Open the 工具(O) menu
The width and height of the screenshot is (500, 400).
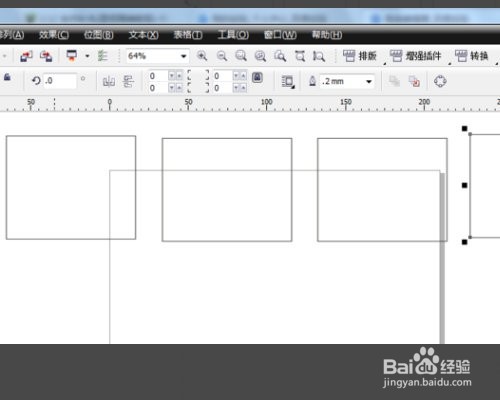coord(233,35)
